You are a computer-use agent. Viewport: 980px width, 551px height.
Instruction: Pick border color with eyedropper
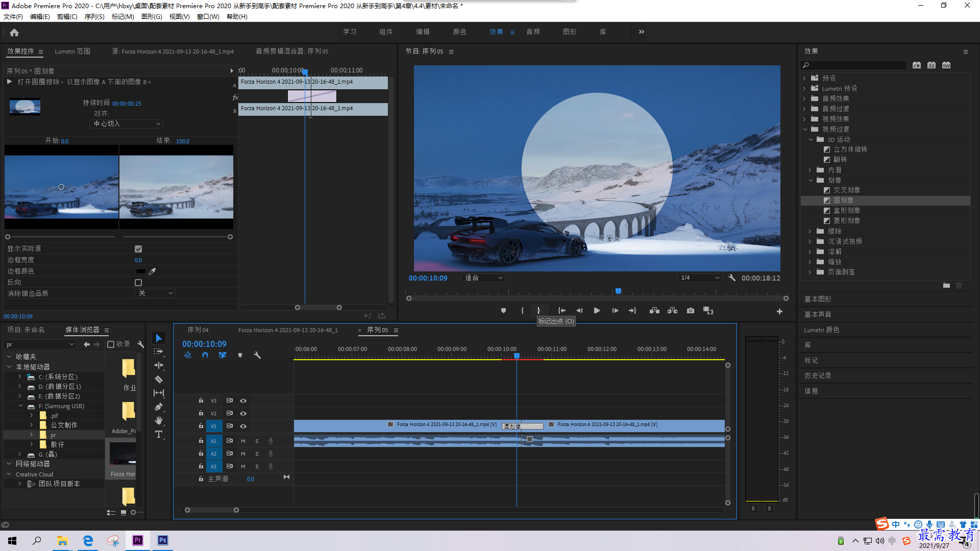point(152,271)
